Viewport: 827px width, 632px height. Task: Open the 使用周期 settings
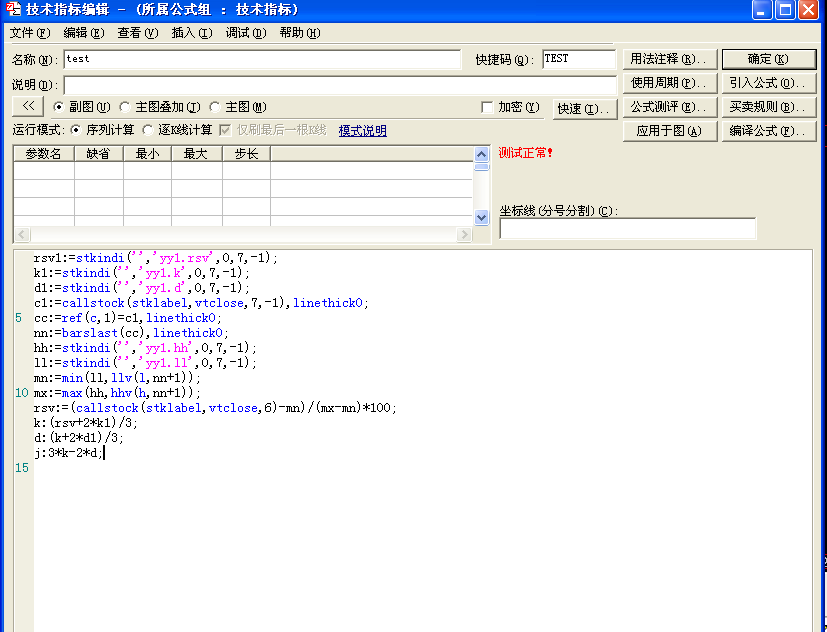click(669, 83)
